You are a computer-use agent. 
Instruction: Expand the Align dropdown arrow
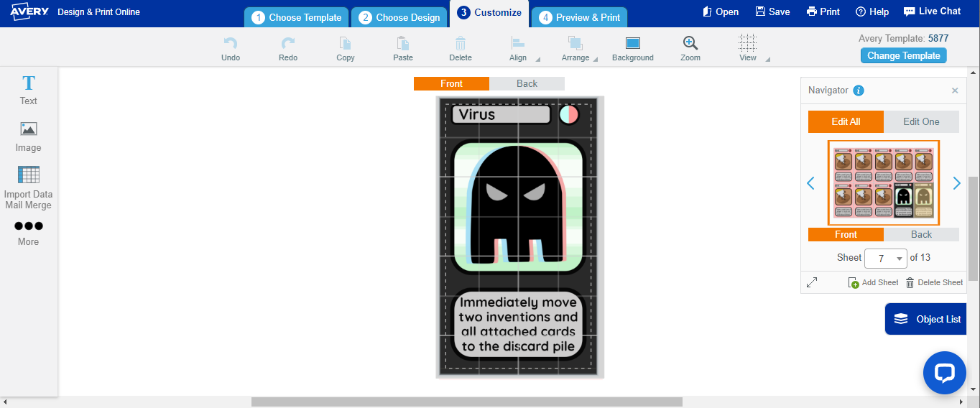[538, 60]
